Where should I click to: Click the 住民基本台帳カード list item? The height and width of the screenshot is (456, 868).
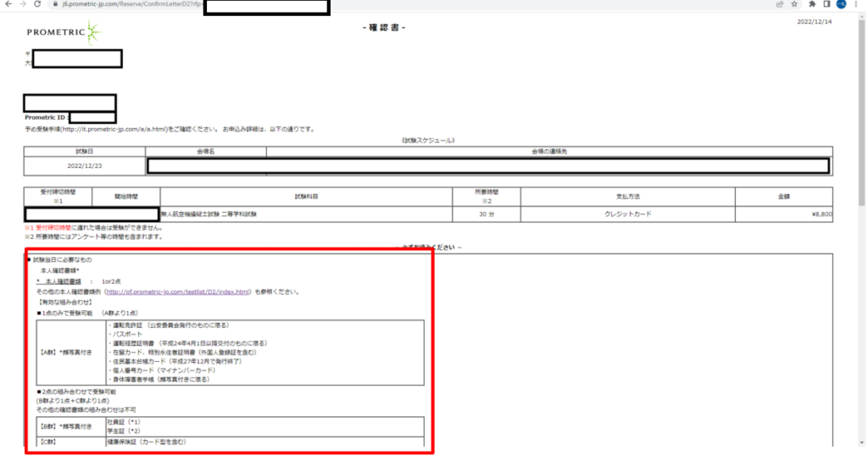[175, 361]
